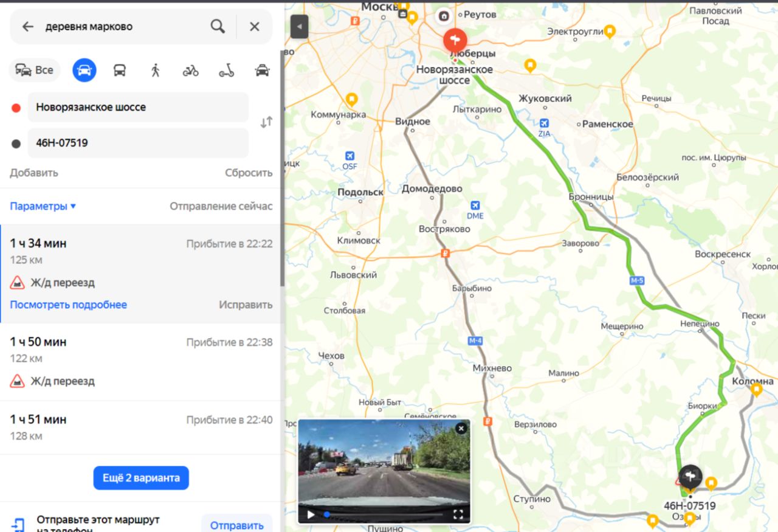Edit the Новорязанское шоссе start field

[138, 107]
